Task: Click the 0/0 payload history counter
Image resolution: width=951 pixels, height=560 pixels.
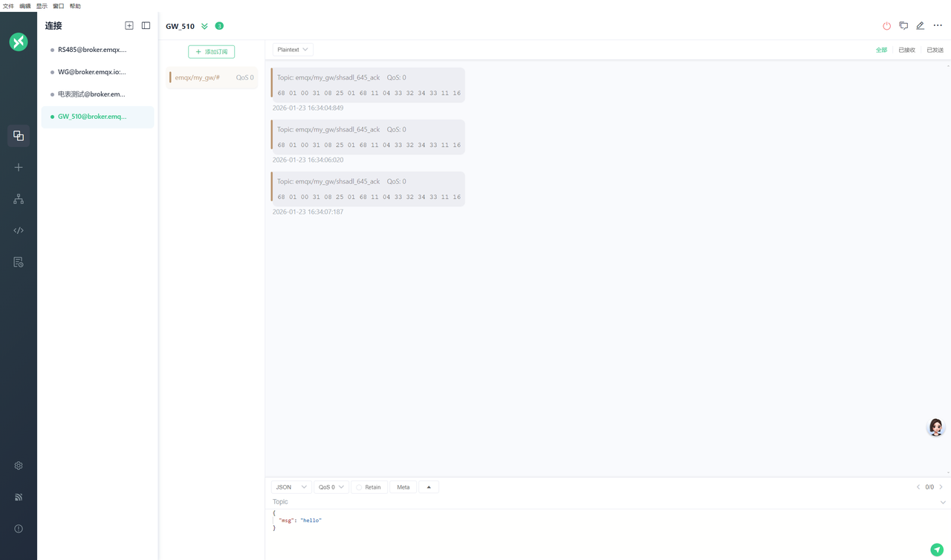Action: [x=929, y=487]
